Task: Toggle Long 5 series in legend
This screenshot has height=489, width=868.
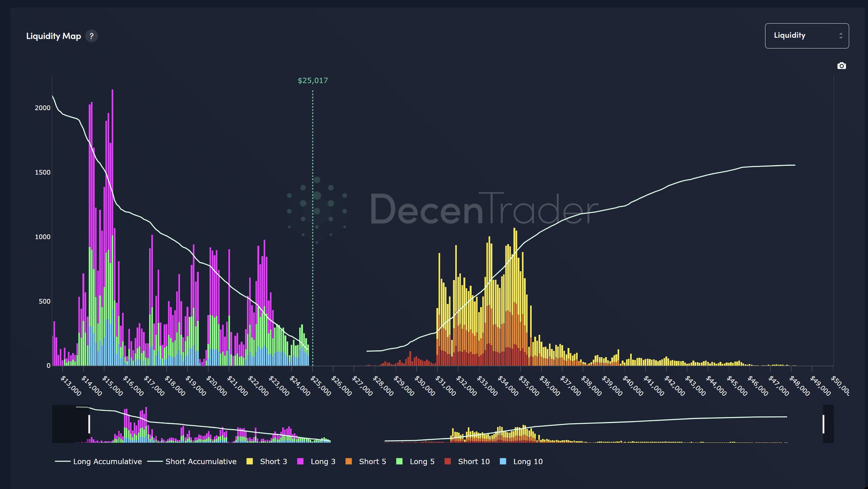Action: (415, 461)
